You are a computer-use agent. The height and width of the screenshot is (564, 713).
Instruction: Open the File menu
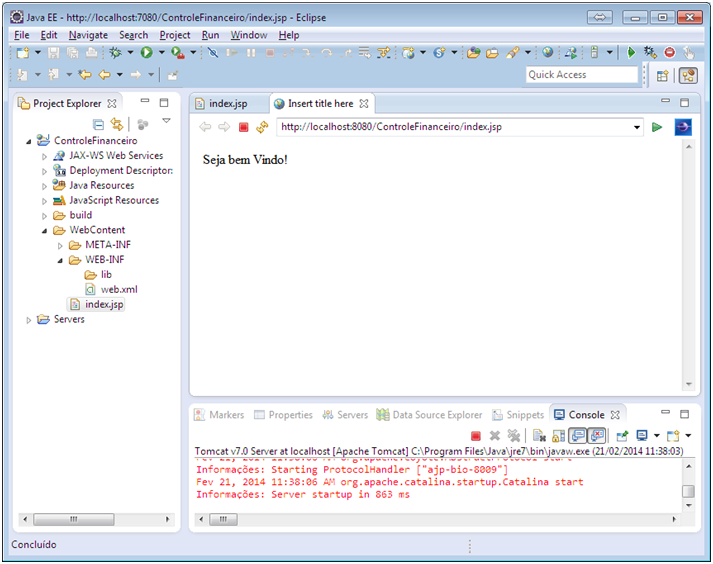tap(21, 35)
